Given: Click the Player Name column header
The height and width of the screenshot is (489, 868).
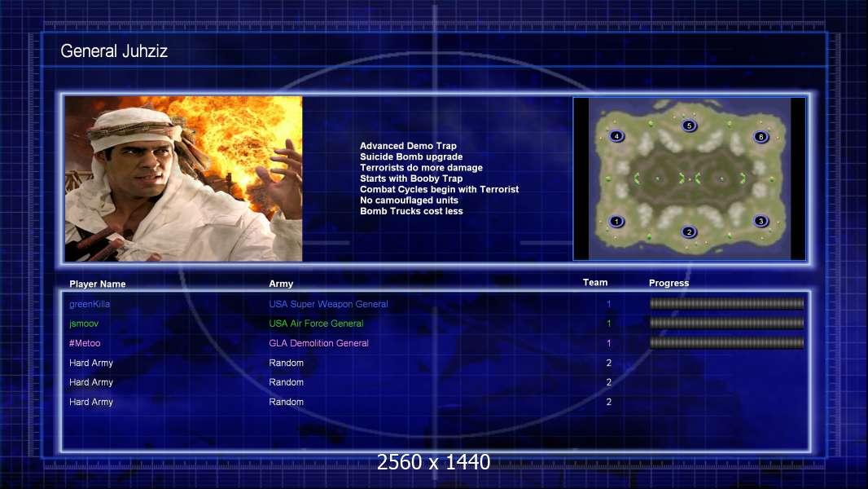Looking at the screenshot, I should point(98,284).
